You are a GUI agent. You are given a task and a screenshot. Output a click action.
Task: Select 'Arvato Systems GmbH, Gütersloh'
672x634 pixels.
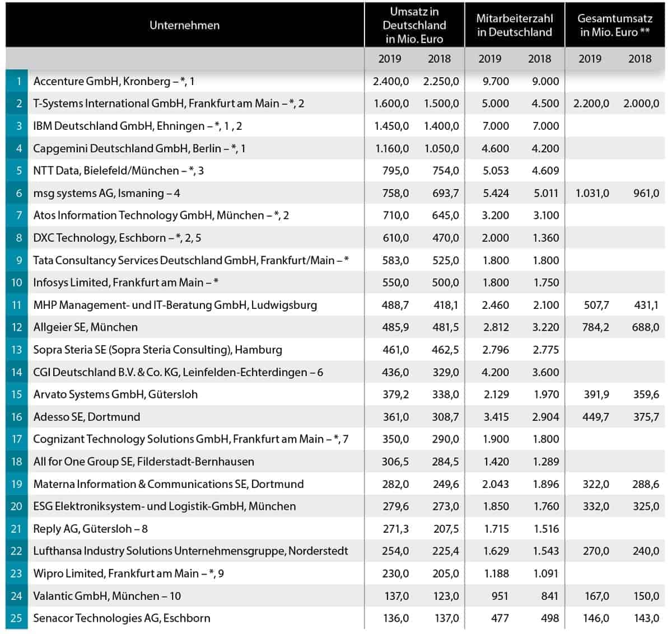click(x=115, y=395)
